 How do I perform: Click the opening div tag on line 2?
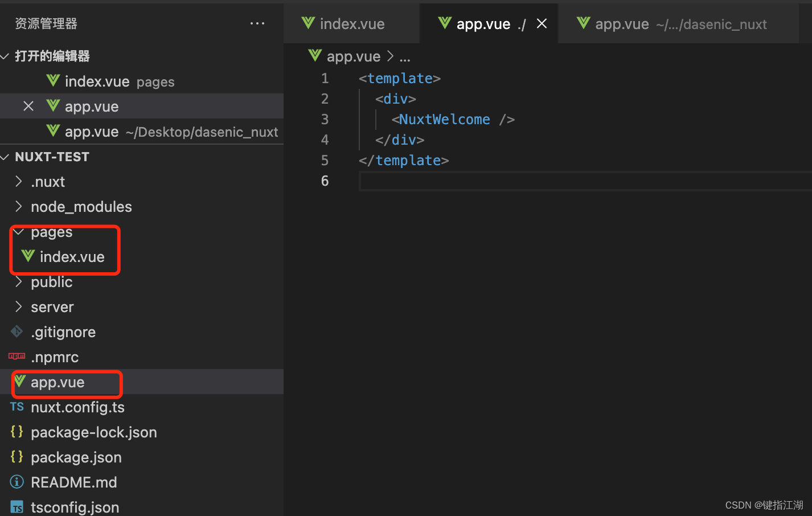coord(396,99)
